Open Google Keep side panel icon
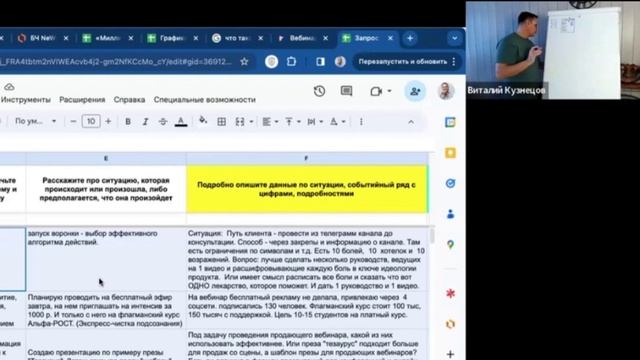640x360 pixels. pos(450,153)
